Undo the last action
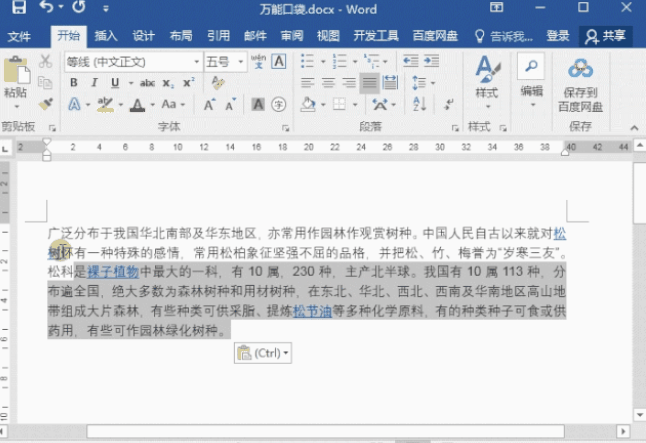 [46, 7]
